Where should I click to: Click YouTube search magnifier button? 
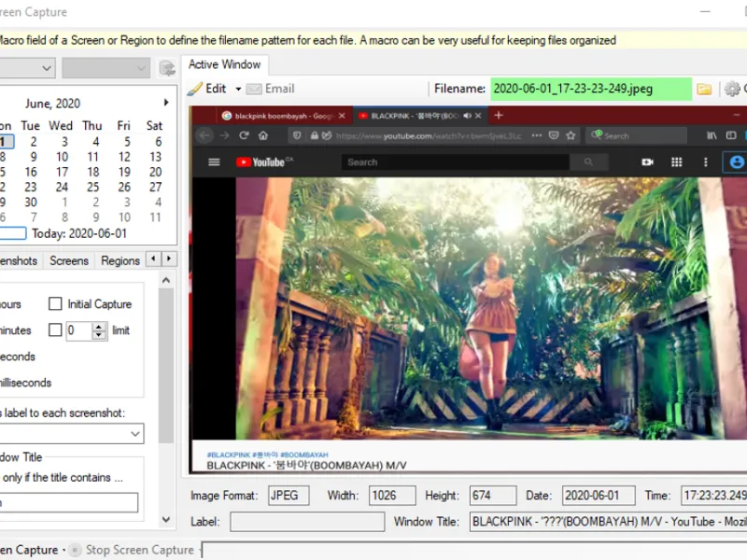tap(588, 162)
